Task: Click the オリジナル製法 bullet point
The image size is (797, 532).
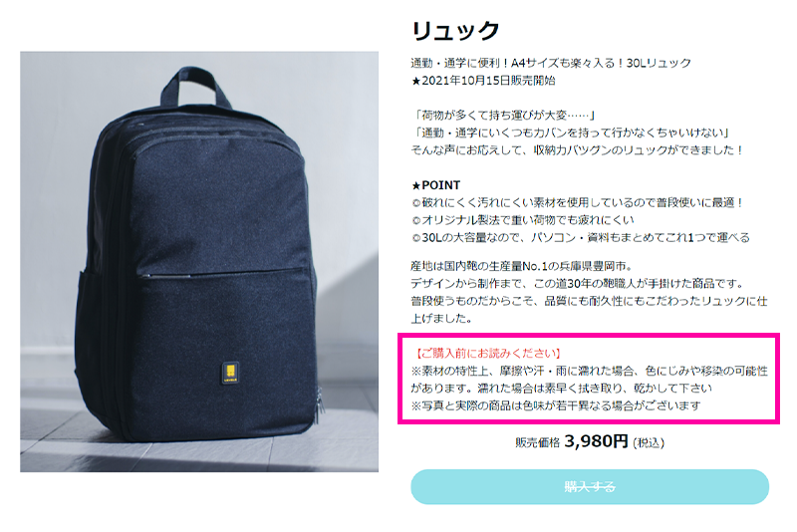Action: (x=523, y=220)
